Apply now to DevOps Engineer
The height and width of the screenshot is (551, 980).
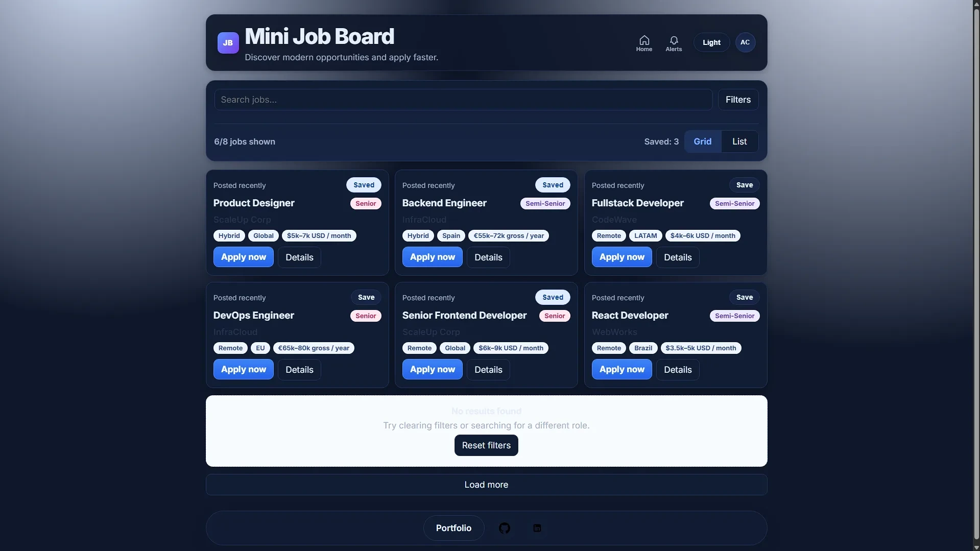(x=244, y=369)
